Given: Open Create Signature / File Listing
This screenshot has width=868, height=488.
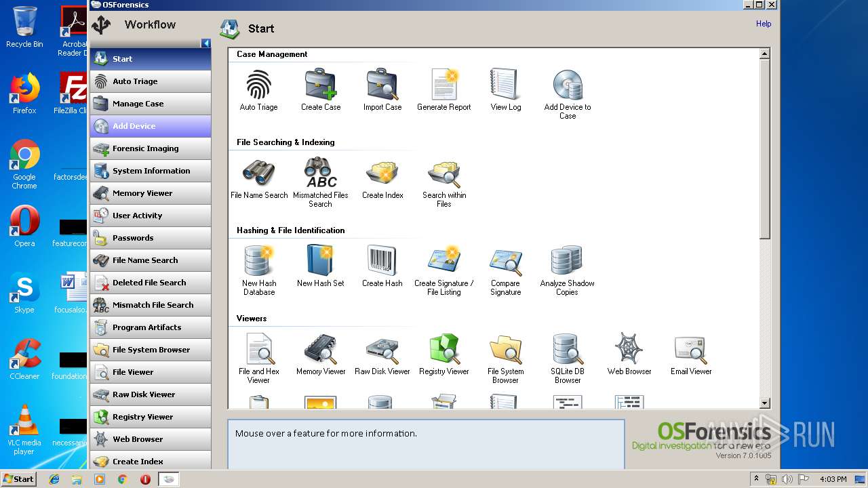Looking at the screenshot, I should [444, 262].
